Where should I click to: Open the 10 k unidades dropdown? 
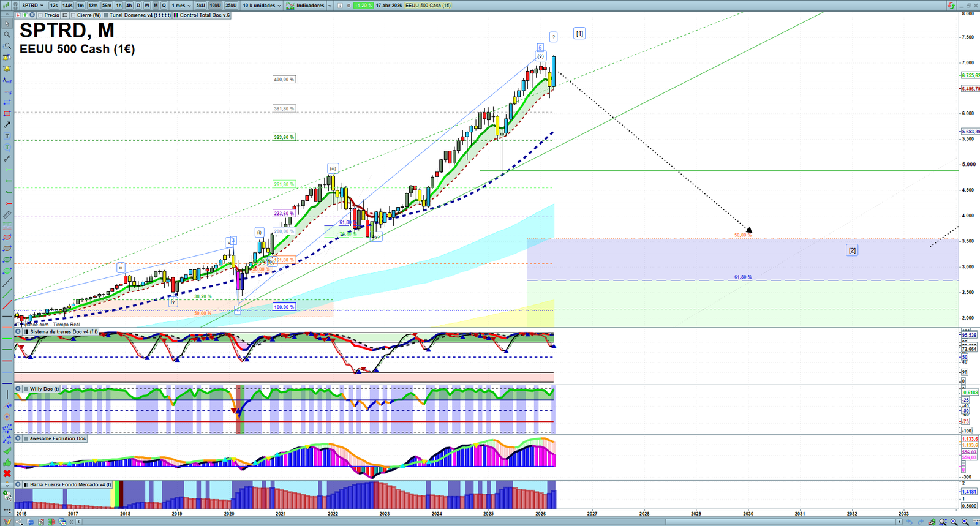click(262, 6)
